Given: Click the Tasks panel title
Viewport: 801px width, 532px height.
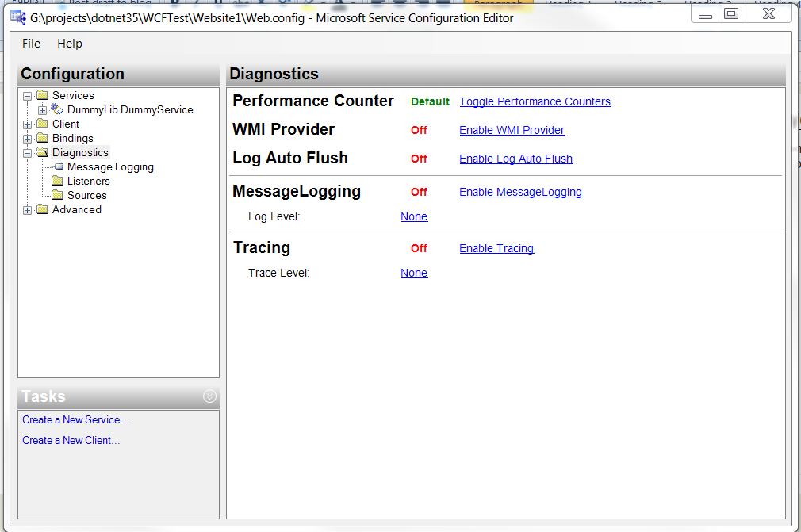Looking at the screenshot, I should pos(44,396).
